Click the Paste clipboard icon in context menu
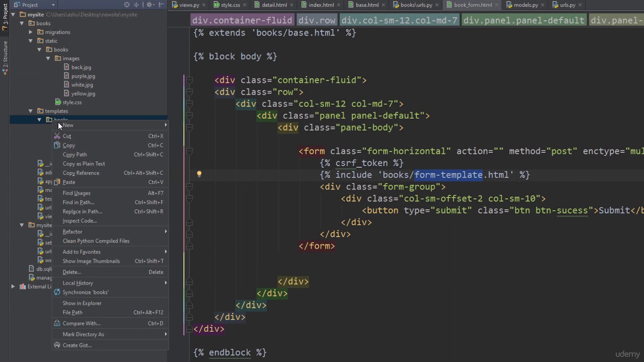 57,182
